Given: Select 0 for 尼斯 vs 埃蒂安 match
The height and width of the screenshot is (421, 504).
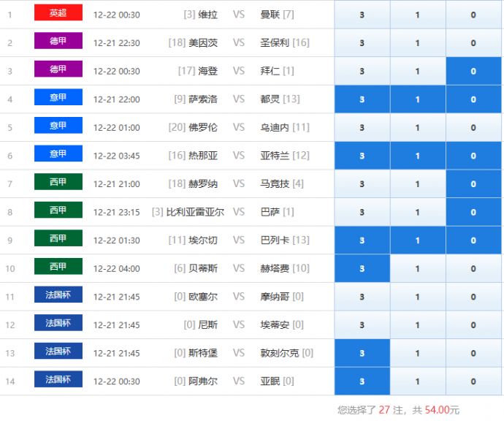Looking at the screenshot, I should tap(473, 325).
